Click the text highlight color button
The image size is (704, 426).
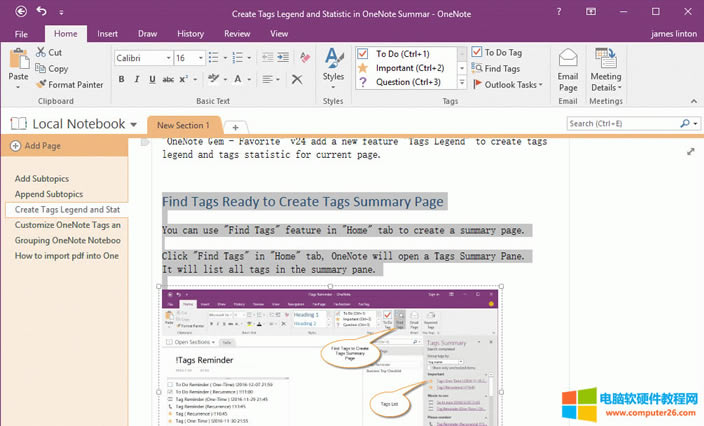213,79
